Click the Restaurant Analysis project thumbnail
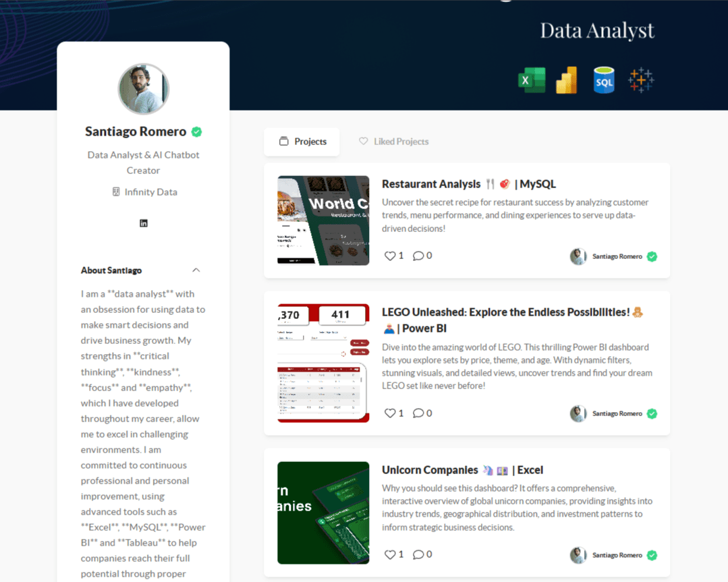The width and height of the screenshot is (728, 582). pyautogui.click(x=323, y=221)
